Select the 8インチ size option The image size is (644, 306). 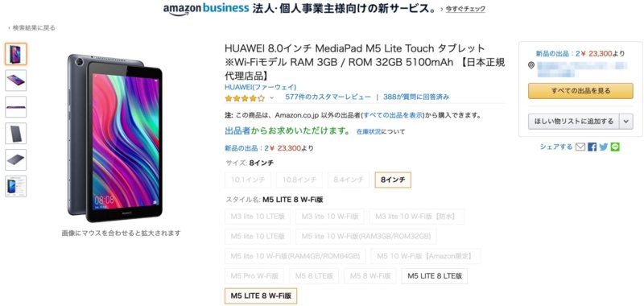point(393,180)
